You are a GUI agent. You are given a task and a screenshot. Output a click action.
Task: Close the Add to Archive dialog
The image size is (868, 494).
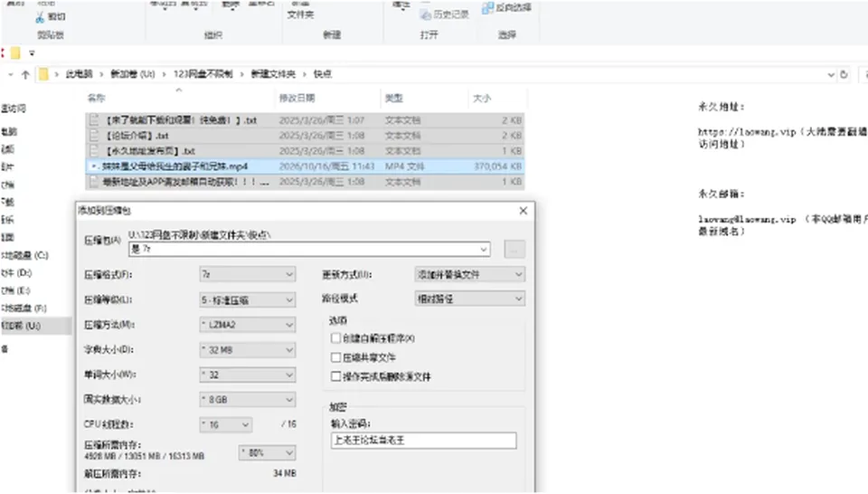pyautogui.click(x=524, y=211)
